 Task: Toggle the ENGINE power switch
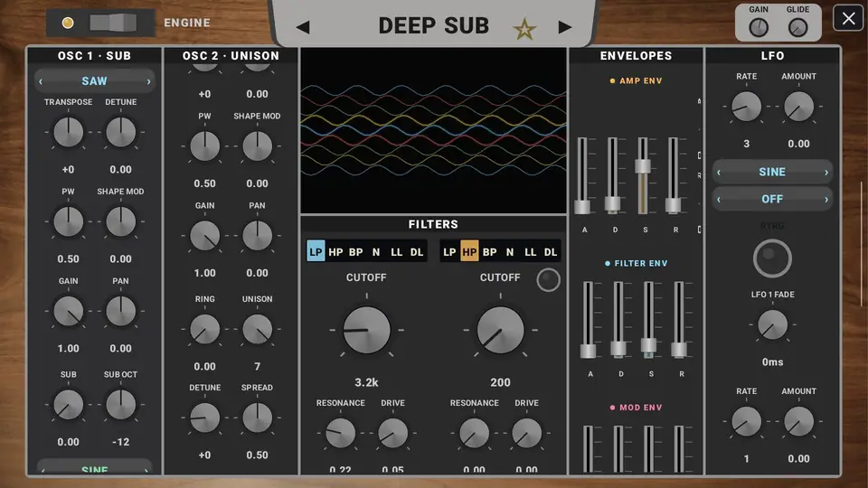coord(114,23)
